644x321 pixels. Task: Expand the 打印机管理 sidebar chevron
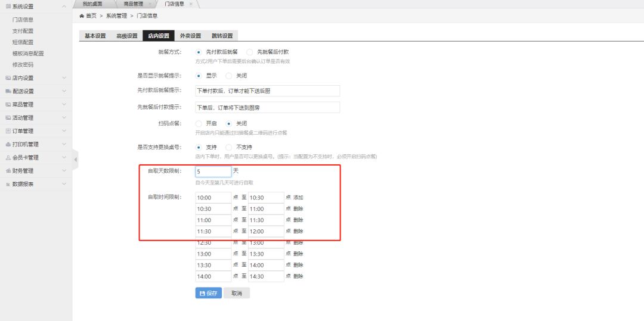click(x=64, y=144)
